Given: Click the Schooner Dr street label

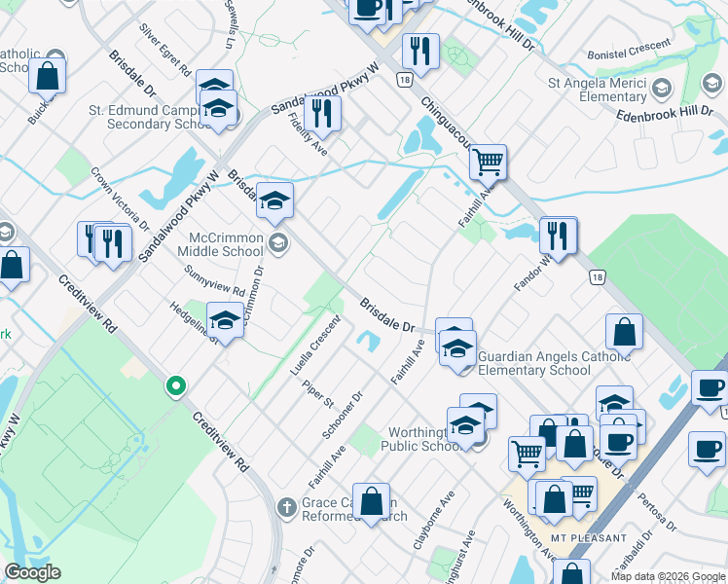Looking at the screenshot, I should pos(343,416).
